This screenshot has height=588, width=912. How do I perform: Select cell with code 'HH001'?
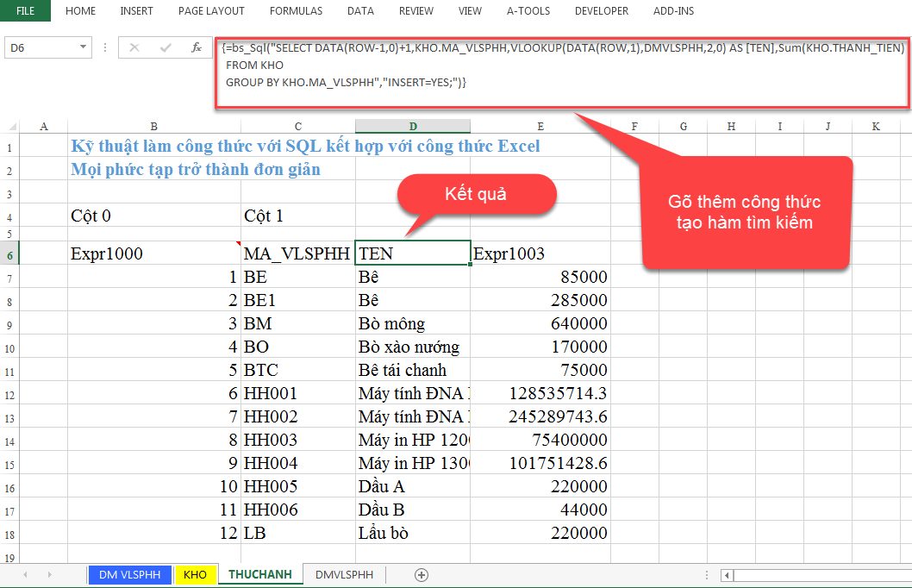click(297, 393)
